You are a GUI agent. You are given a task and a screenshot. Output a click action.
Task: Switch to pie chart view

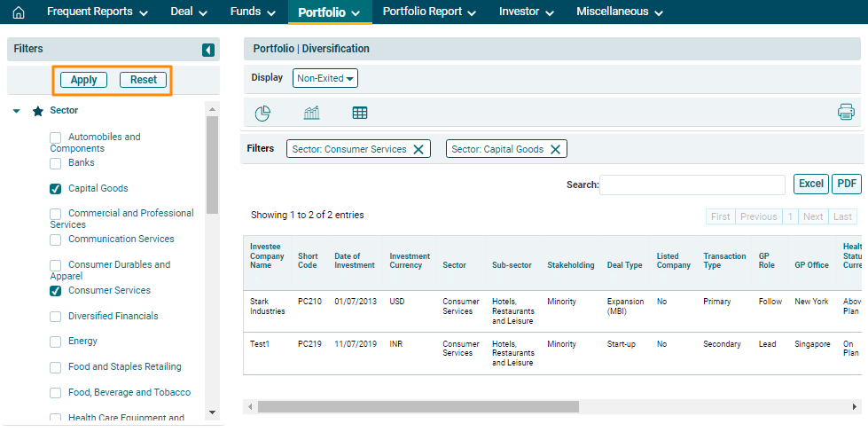262,113
